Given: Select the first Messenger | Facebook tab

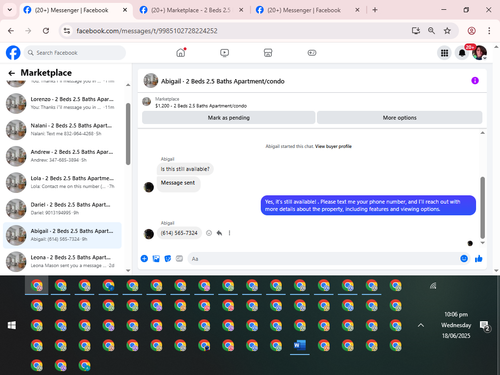Looking at the screenshot, I should 71,10.
